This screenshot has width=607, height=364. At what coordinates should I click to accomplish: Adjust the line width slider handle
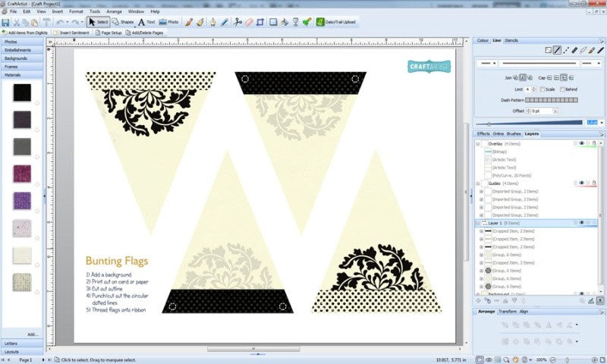489,124
